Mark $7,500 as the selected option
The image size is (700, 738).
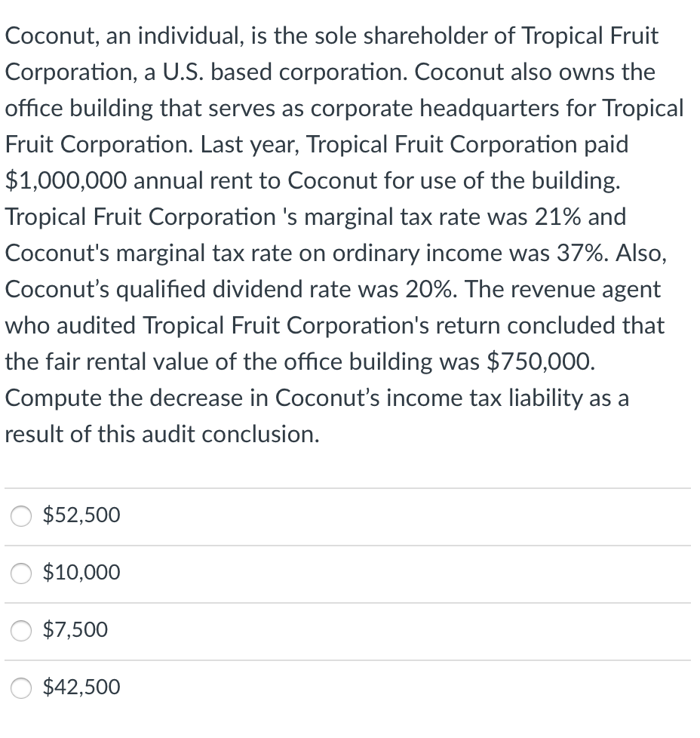click(x=21, y=631)
